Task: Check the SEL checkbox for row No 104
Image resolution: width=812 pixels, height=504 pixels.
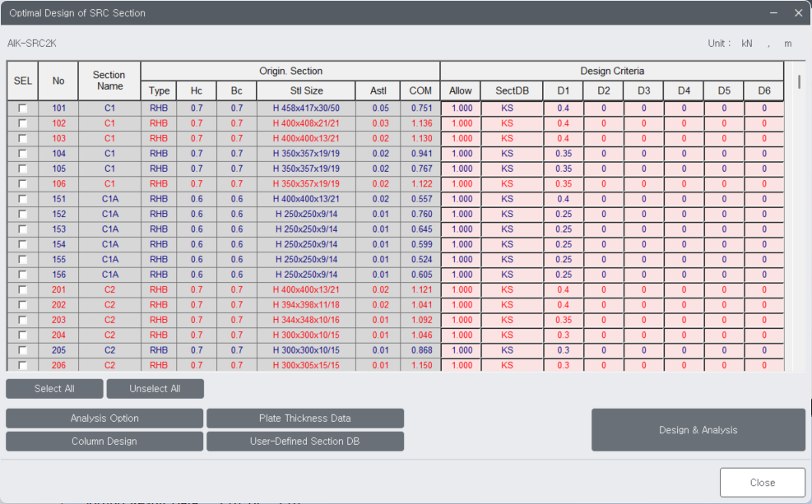Action: [x=23, y=153]
